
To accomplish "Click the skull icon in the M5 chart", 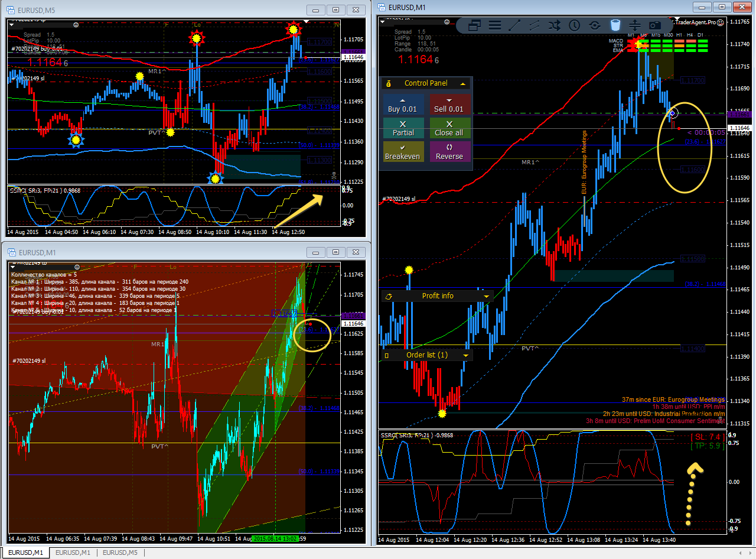I will coord(334,176).
